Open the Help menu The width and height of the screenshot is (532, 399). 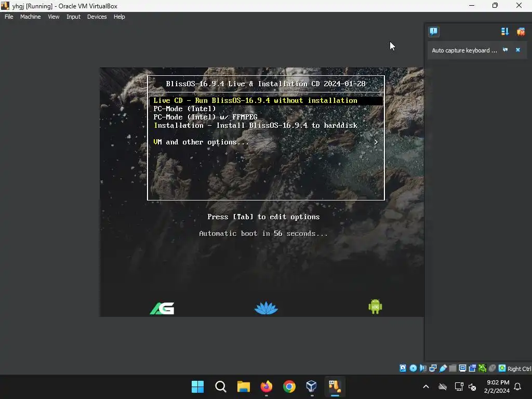(119, 17)
